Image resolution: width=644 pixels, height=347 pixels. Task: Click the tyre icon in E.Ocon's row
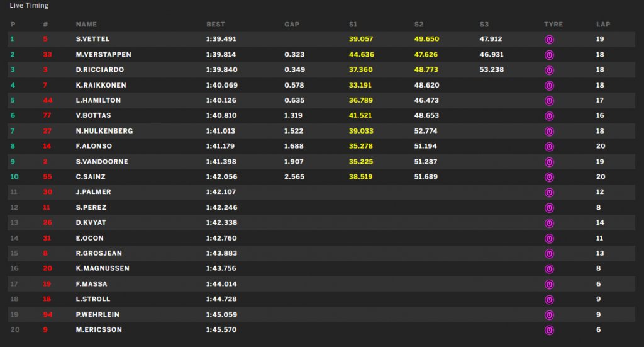click(x=549, y=239)
